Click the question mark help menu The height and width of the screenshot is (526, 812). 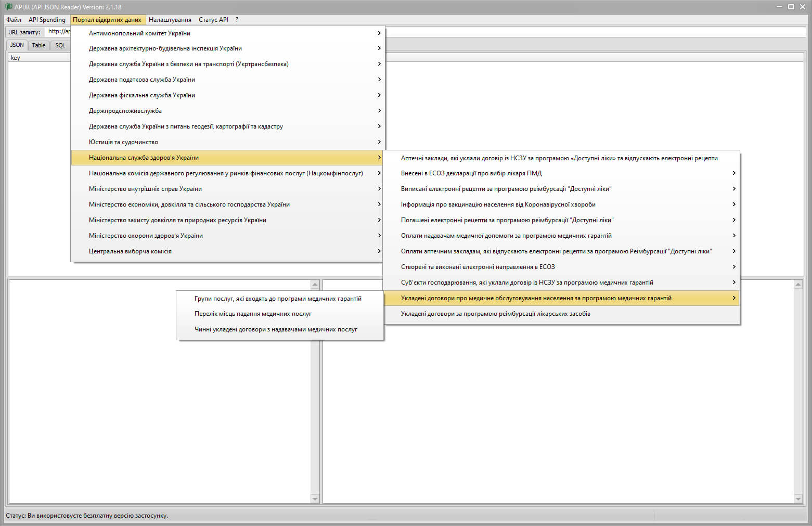[x=237, y=20]
